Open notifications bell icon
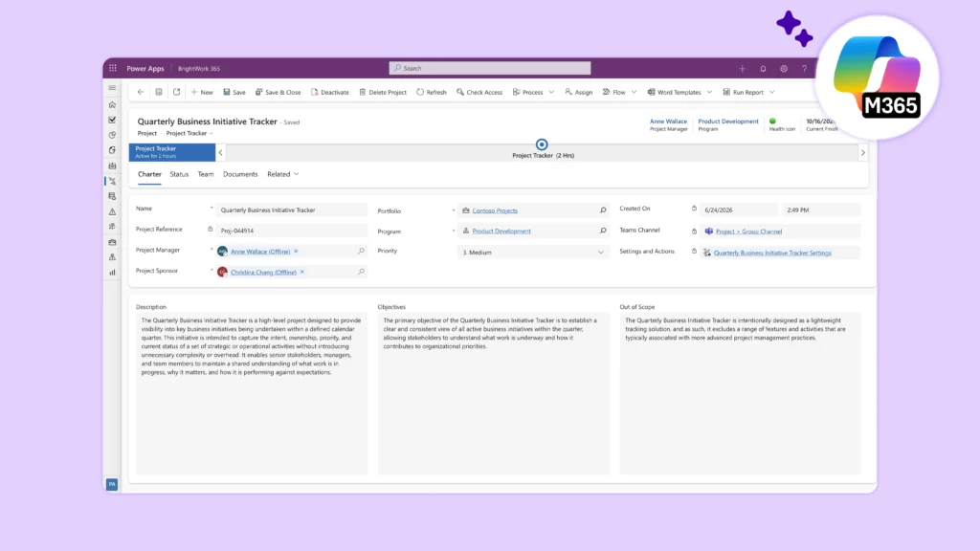Screen dimensions: 980x551 [x=763, y=69]
